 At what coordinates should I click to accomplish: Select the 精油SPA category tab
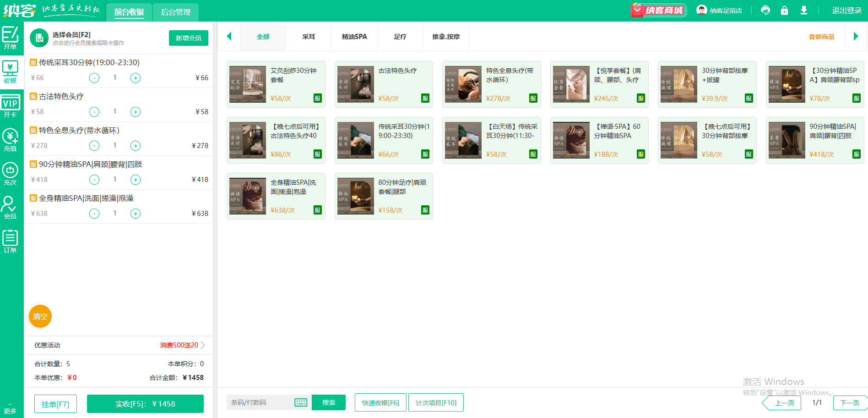pos(355,37)
